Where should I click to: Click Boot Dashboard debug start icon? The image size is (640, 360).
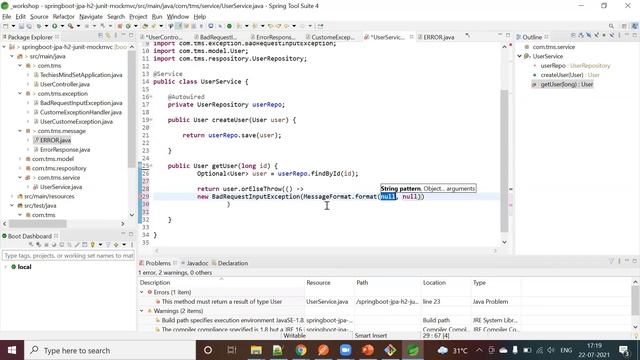click(38, 245)
